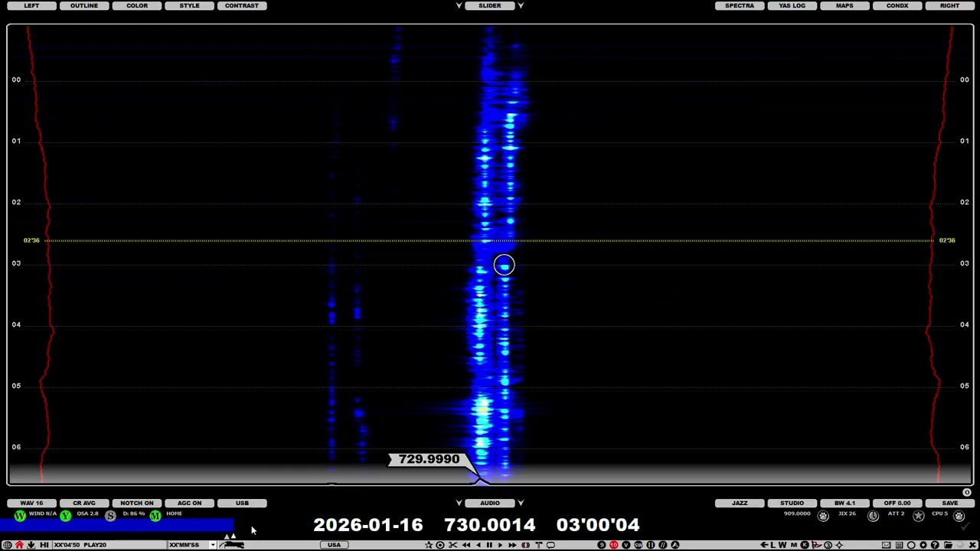
Task: Start playback with the play arrow
Action: 500,545
